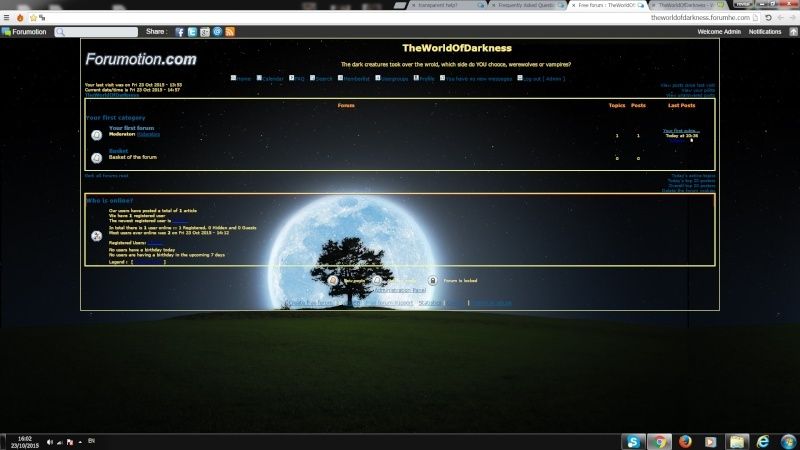Open Skype from the taskbar

pos(633,441)
